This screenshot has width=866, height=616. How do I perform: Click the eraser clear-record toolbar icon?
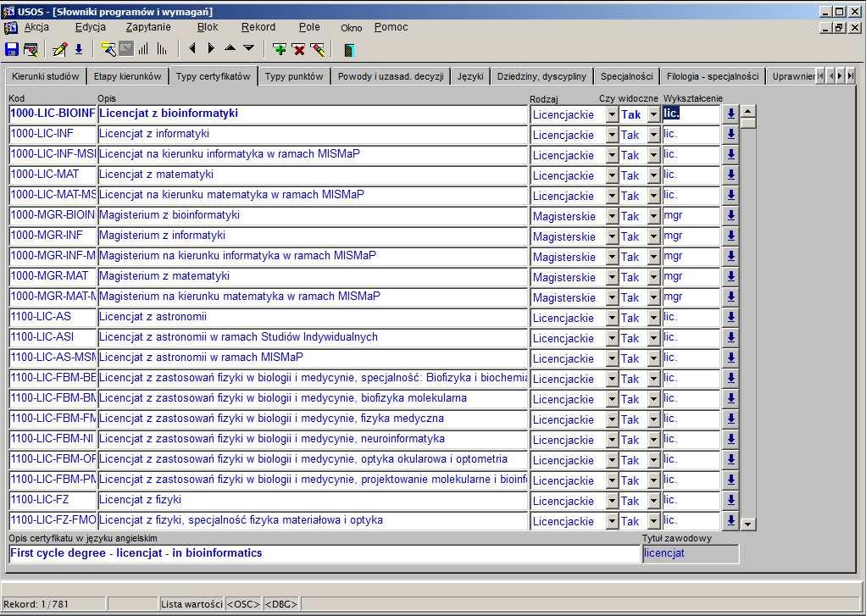pyautogui.click(x=318, y=49)
